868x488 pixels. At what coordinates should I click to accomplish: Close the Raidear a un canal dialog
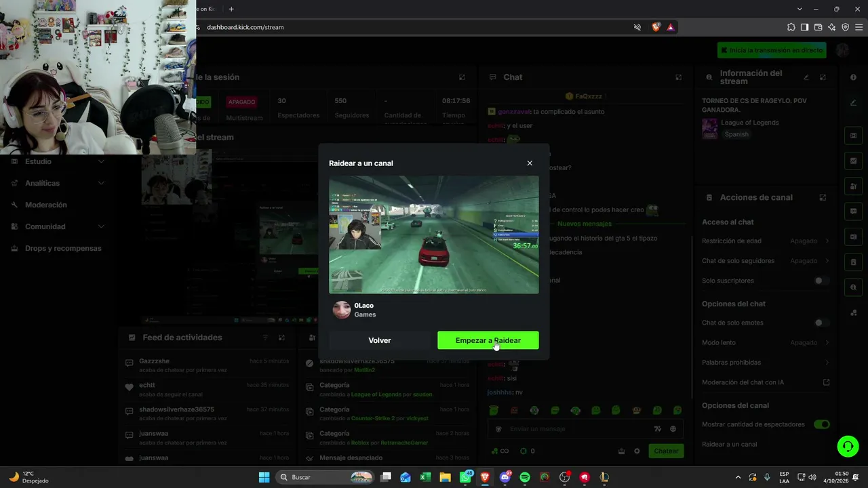pos(530,163)
